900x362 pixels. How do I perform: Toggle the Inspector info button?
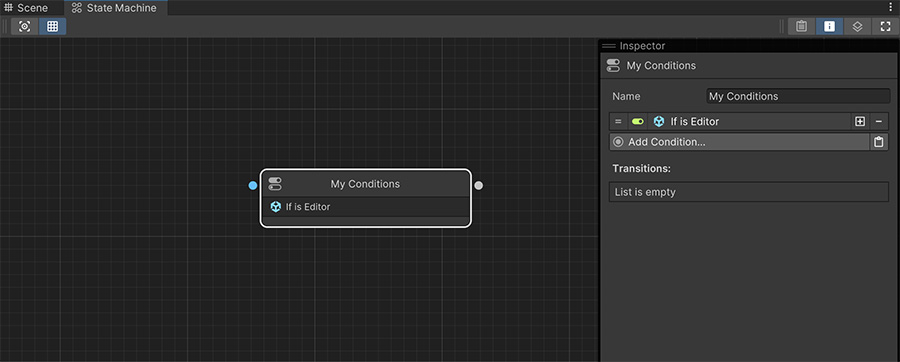(x=829, y=26)
